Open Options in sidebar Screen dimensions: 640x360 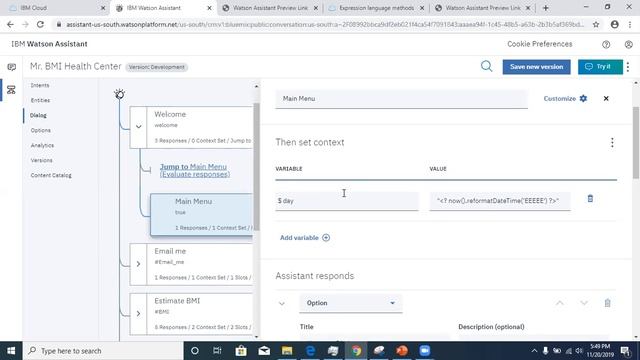41,131
